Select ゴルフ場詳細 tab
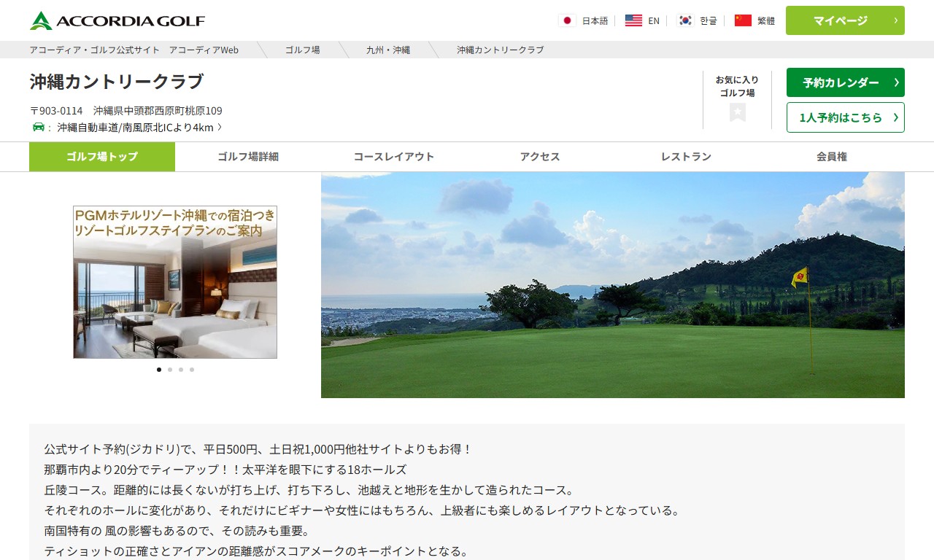 [248, 157]
